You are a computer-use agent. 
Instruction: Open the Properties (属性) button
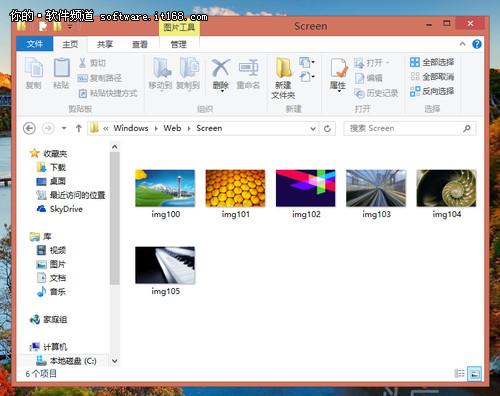click(x=338, y=75)
